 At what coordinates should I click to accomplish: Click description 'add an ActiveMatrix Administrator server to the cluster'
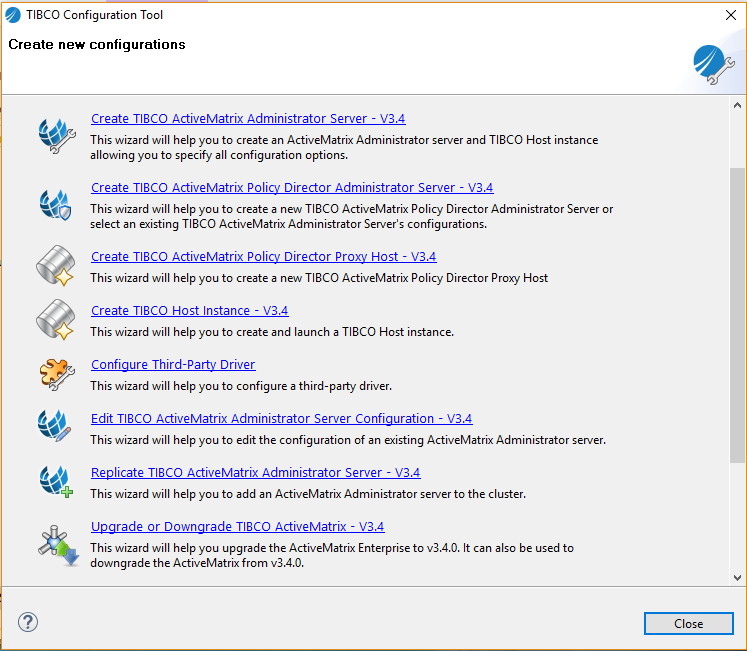tap(380, 494)
